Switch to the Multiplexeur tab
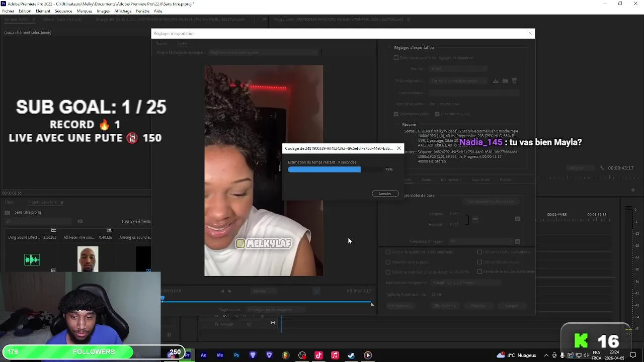Image resolution: width=644 pixels, height=362 pixels. click(451, 179)
